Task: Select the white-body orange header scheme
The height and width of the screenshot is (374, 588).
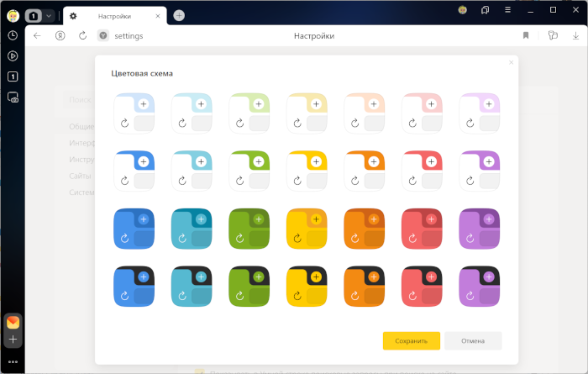Action: point(364,171)
